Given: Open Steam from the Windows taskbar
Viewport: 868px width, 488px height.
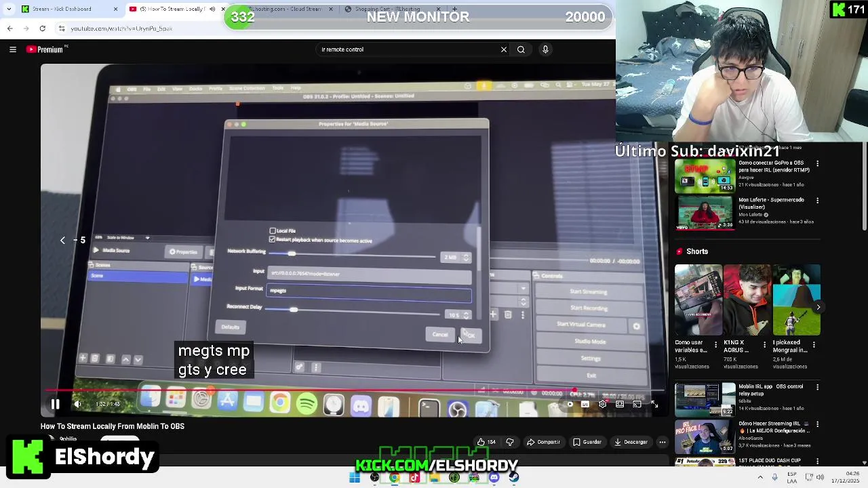Looking at the screenshot, I should click(513, 477).
